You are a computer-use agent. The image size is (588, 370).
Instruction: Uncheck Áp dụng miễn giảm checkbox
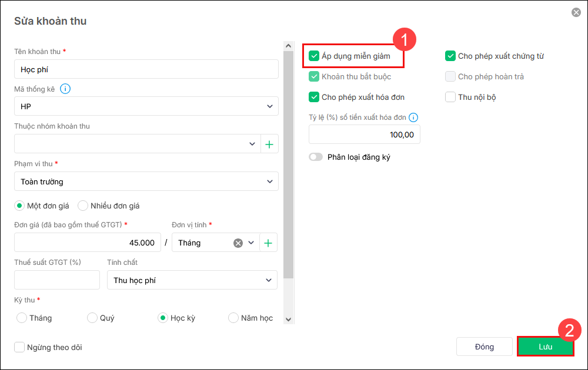coord(314,56)
